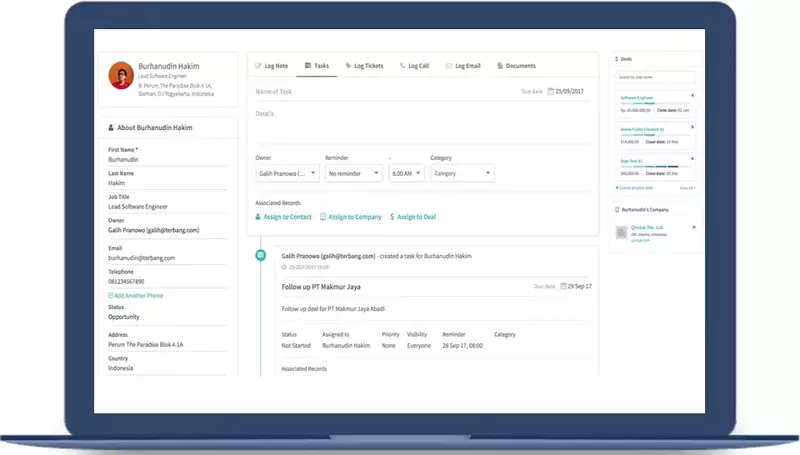The width and height of the screenshot is (800, 455).
Task: Click the teal timeline task marker icon
Action: pos(261,256)
